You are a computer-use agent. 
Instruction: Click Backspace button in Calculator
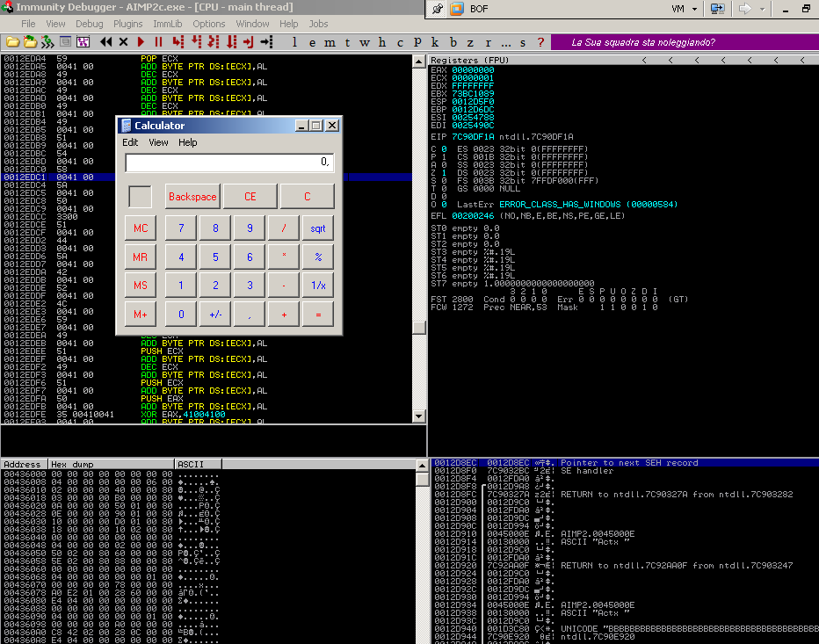pyautogui.click(x=192, y=197)
